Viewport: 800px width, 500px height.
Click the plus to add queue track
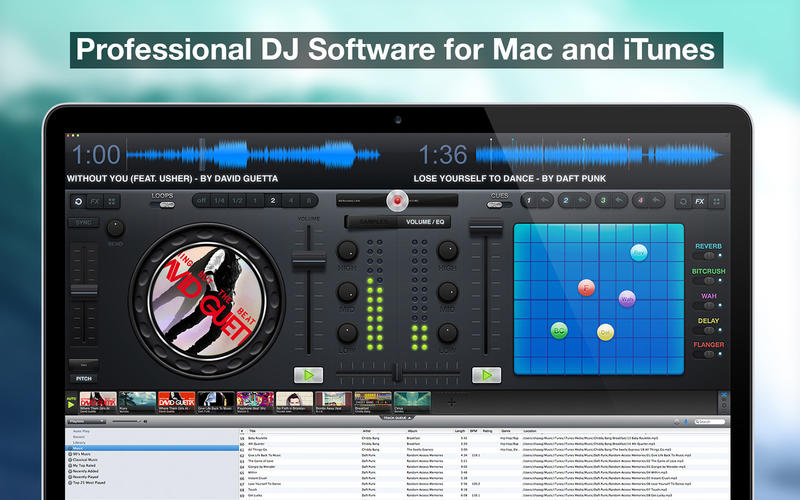coord(452,403)
